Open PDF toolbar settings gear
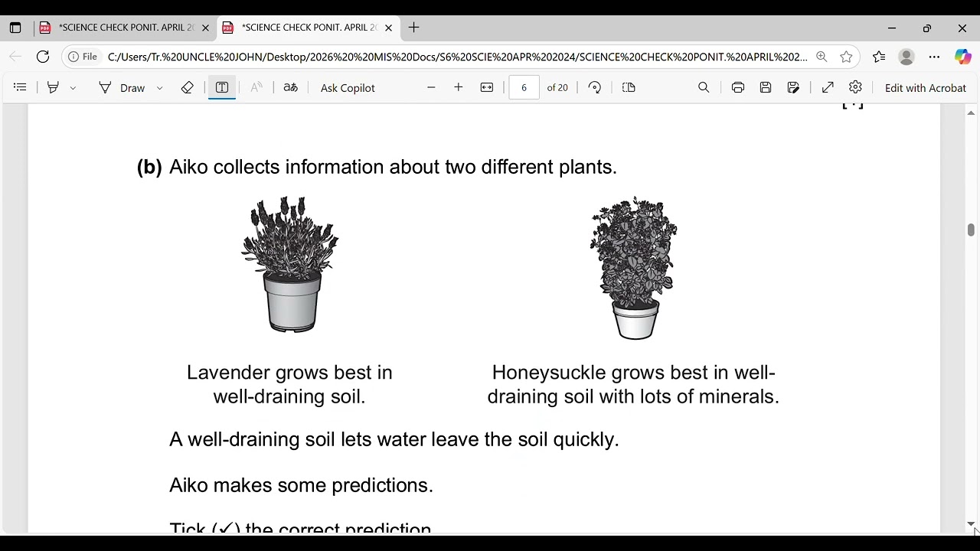The width and height of the screenshot is (980, 551). (856, 88)
